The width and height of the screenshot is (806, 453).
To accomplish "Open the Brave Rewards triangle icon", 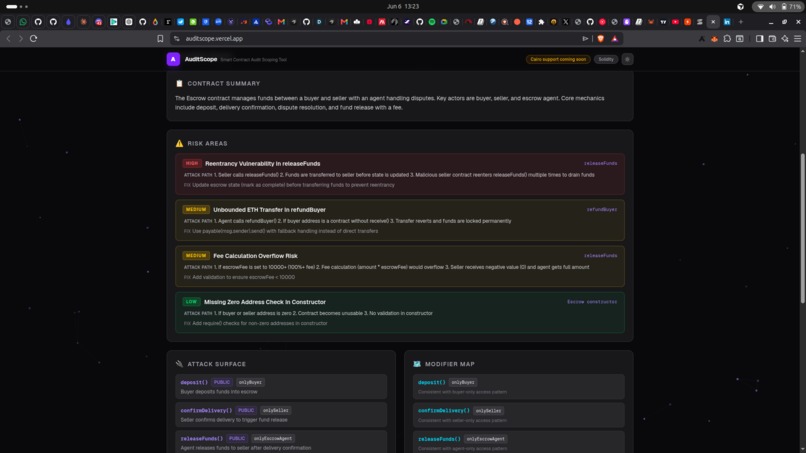I will pos(614,39).
